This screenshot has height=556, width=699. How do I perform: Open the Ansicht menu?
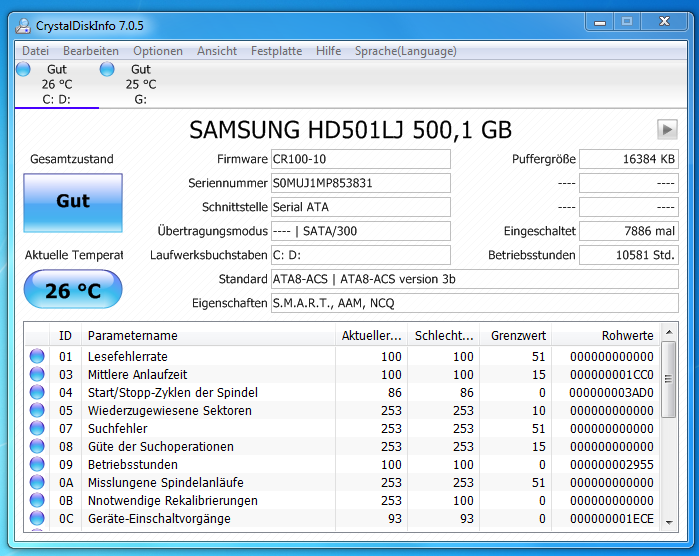tap(217, 51)
